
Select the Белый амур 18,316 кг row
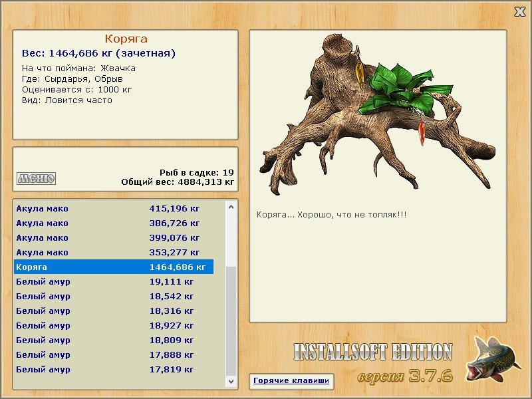tap(114, 311)
